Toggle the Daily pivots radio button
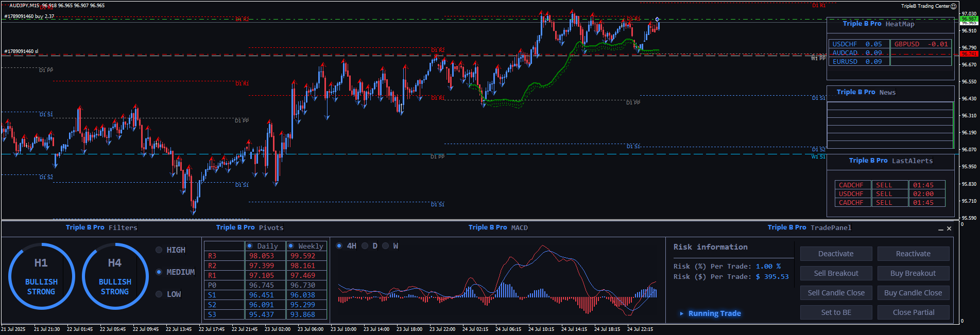Screen dimensions: 980x335 pos(250,246)
